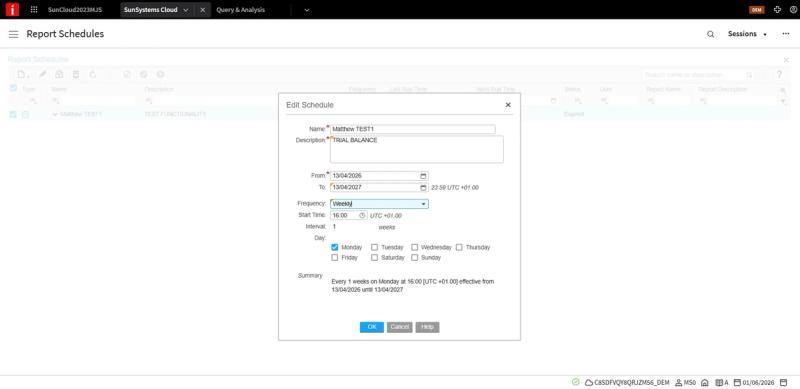Click the plus-cross icon beside DEM badge
Viewport: 800px width, 389px height.
pyautogui.click(x=777, y=9)
